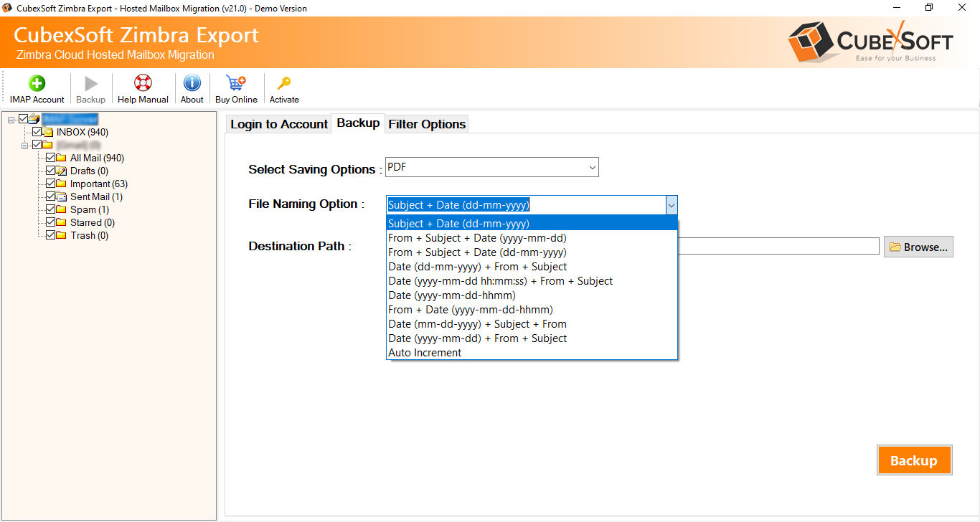Select the Backup tab
The image size is (980, 522).
[x=358, y=123]
